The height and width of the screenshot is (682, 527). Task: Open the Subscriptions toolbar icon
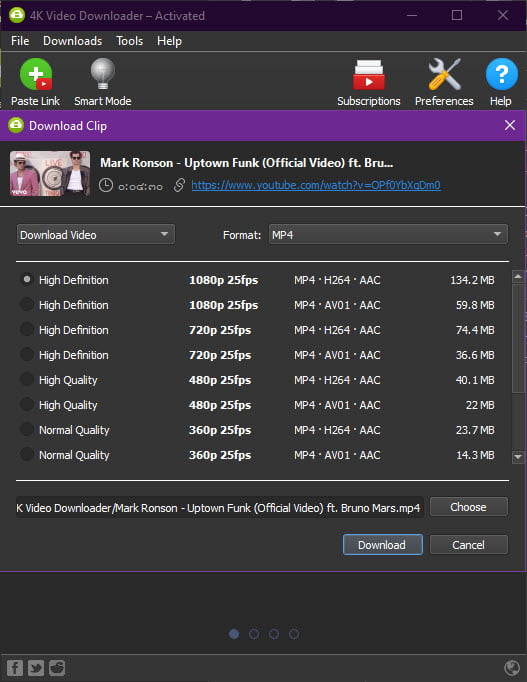[368, 75]
